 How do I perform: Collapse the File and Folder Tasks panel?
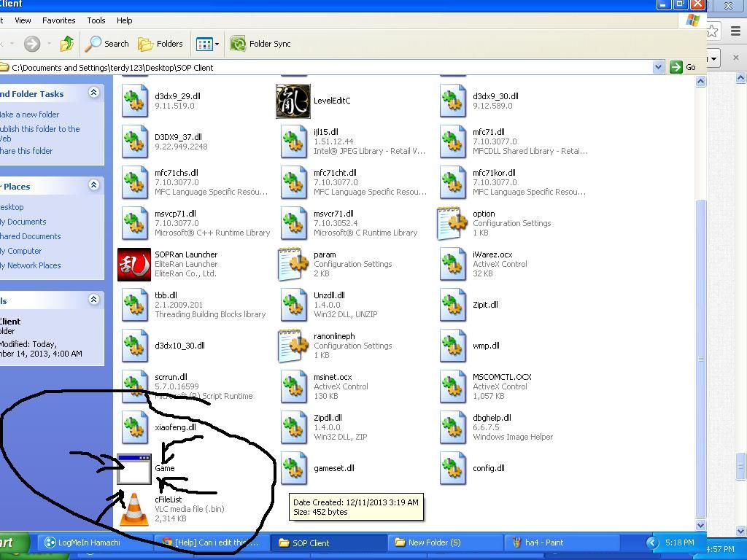coord(93,93)
